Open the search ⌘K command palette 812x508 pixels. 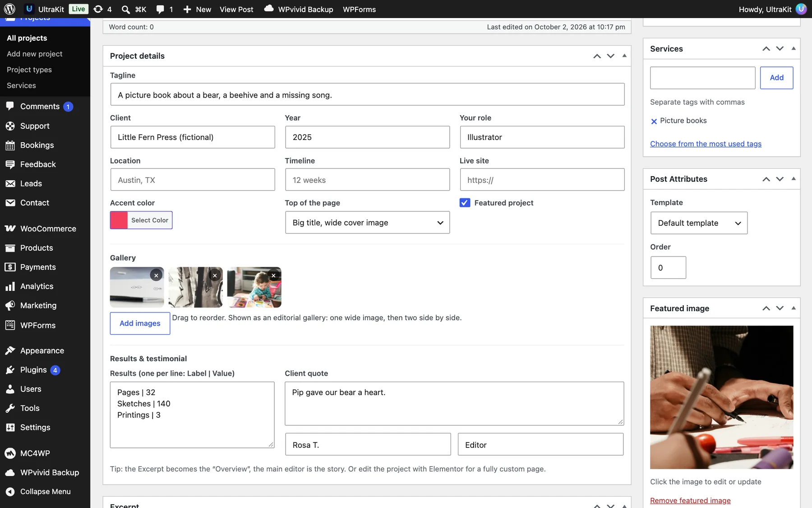click(134, 9)
